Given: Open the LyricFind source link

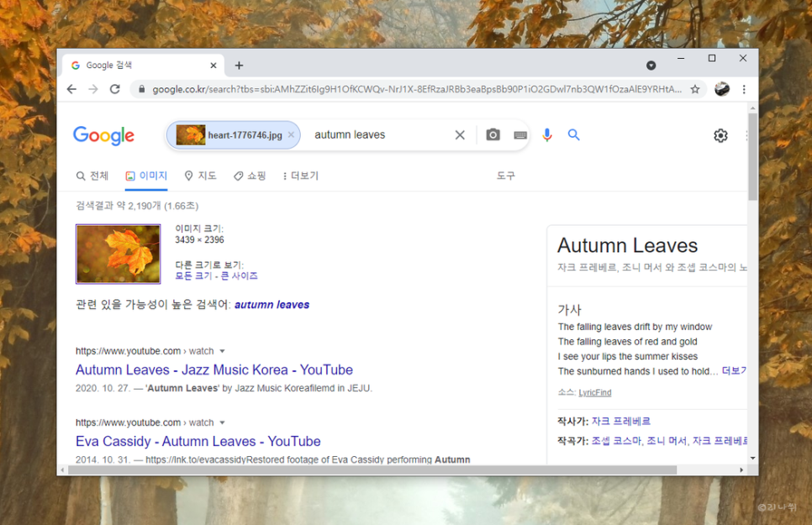Looking at the screenshot, I should [595, 392].
